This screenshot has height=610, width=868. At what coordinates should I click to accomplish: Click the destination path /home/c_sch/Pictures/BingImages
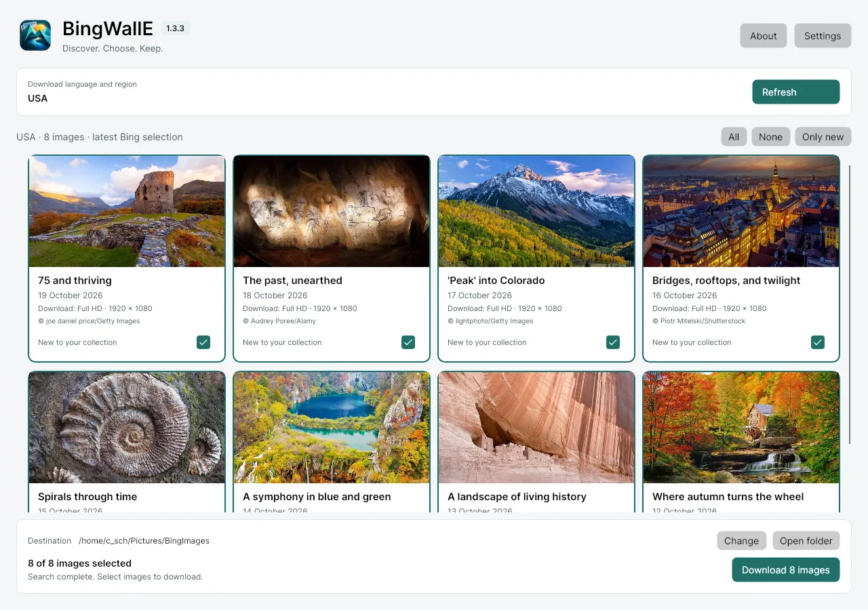click(x=144, y=541)
